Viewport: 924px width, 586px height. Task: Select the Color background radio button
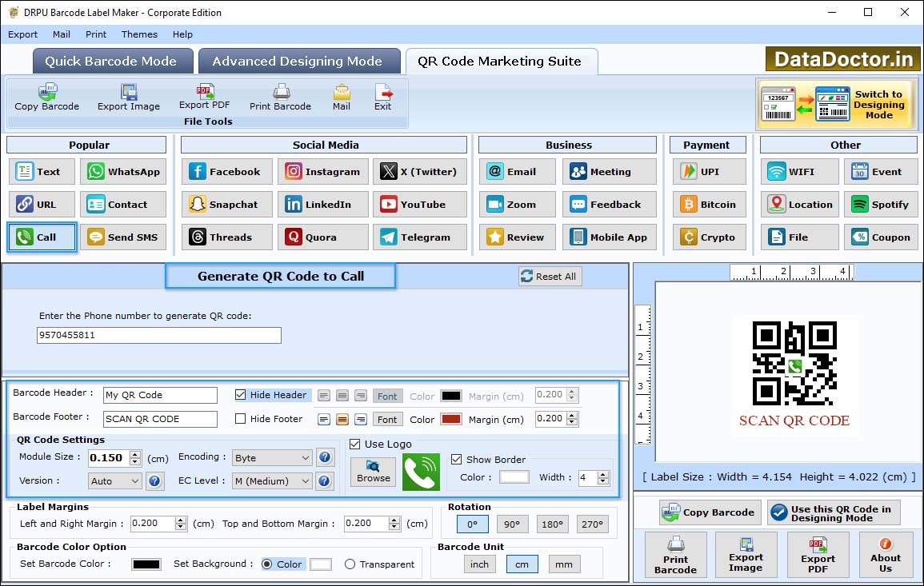click(x=267, y=564)
